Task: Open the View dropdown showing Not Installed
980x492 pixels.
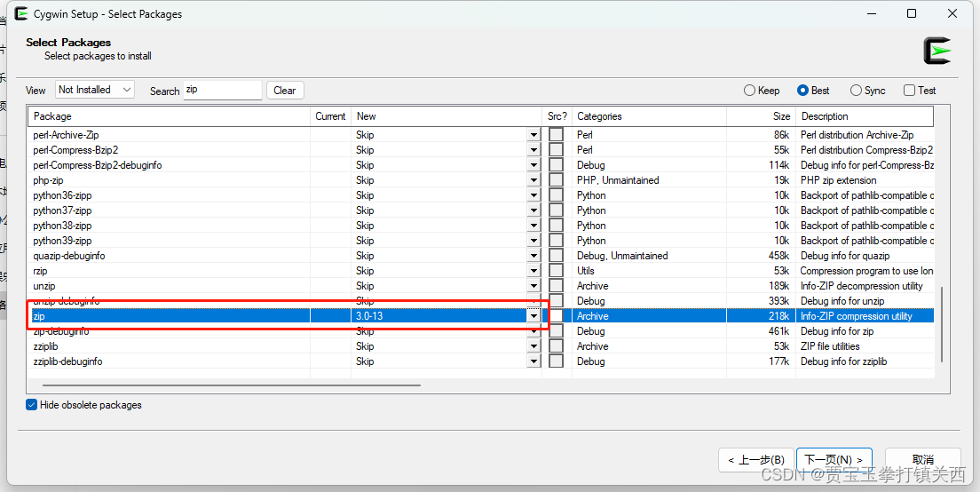Action: click(x=95, y=90)
